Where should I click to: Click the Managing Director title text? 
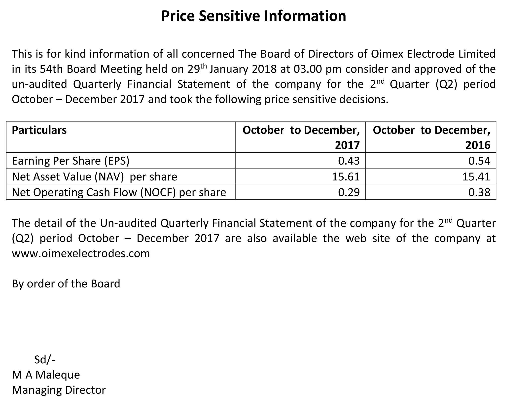(x=59, y=390)
